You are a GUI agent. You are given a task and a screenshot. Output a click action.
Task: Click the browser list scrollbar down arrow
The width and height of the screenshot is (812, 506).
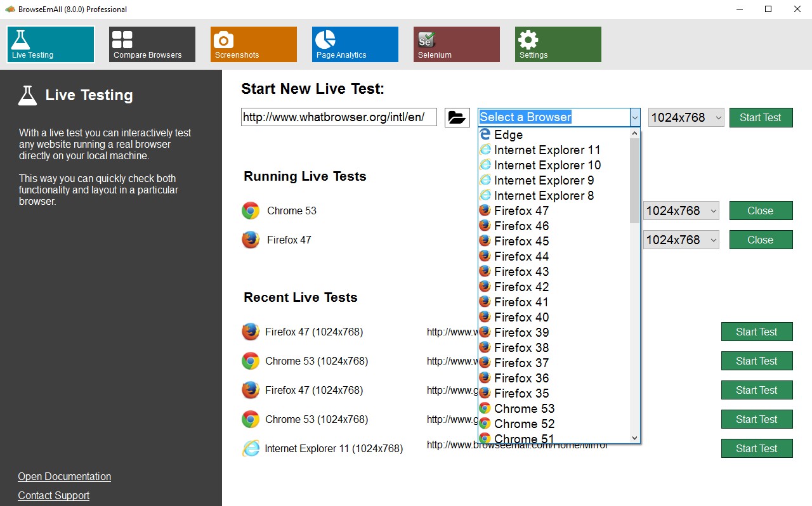point(634,438)
